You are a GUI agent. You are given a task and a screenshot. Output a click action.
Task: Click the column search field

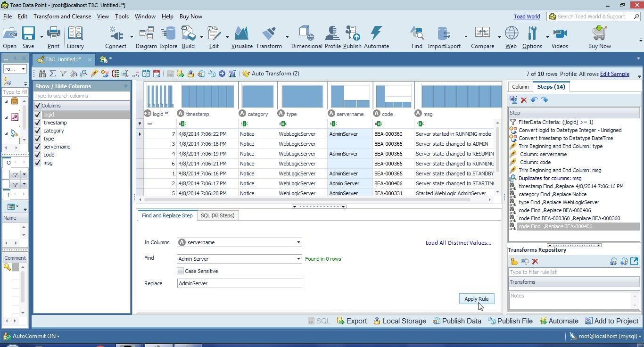[x=81, y=96]
